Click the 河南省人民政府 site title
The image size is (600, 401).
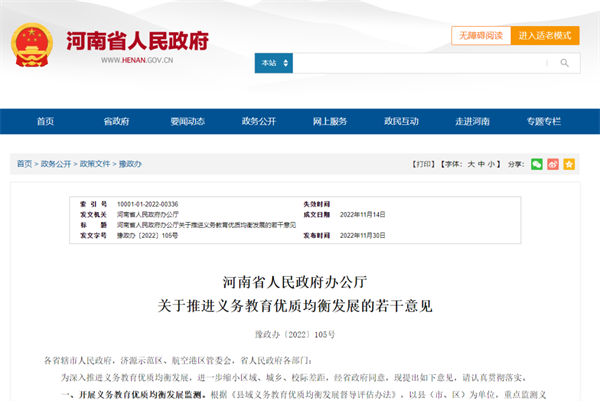coord(137,41)
